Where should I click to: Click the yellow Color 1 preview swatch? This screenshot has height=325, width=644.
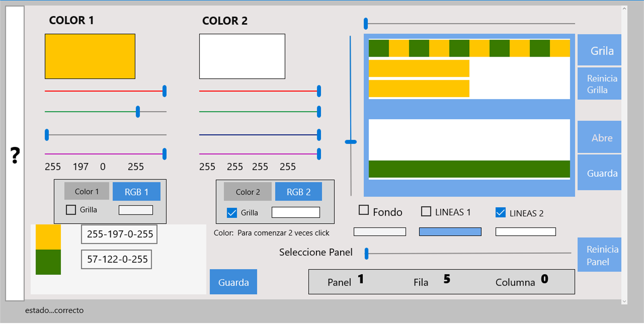[90, 56]
